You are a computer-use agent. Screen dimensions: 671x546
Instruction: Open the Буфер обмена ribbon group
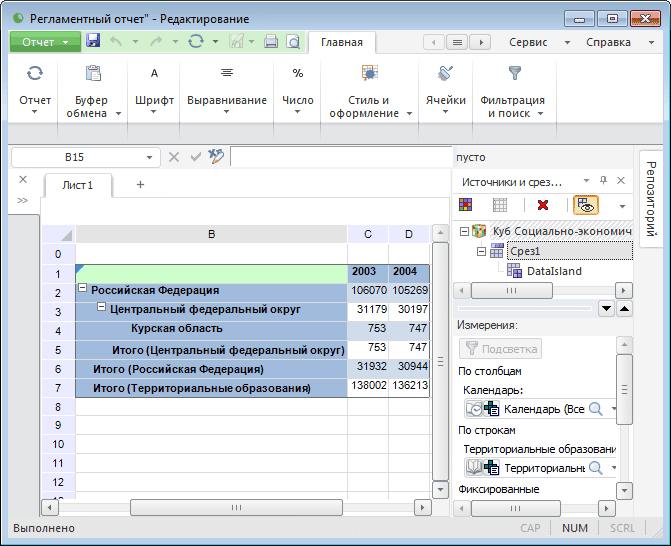point(92,92)
